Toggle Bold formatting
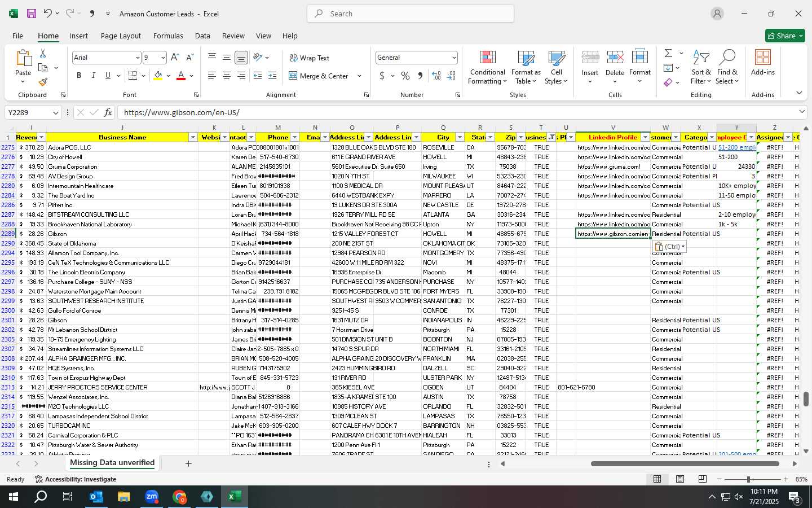812x508 pixels. click(79, 76)
